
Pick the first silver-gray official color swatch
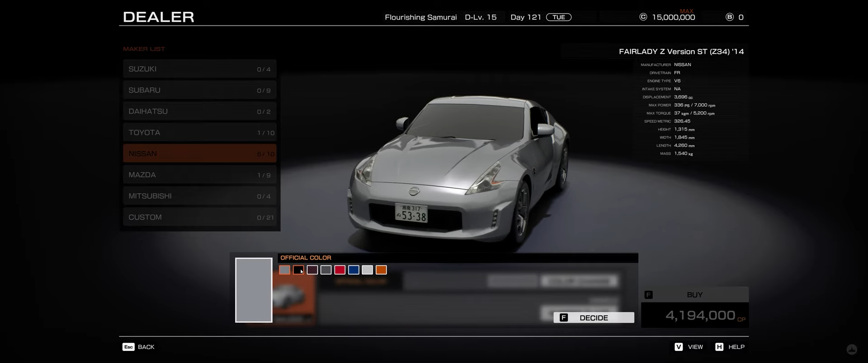(284, 270)
